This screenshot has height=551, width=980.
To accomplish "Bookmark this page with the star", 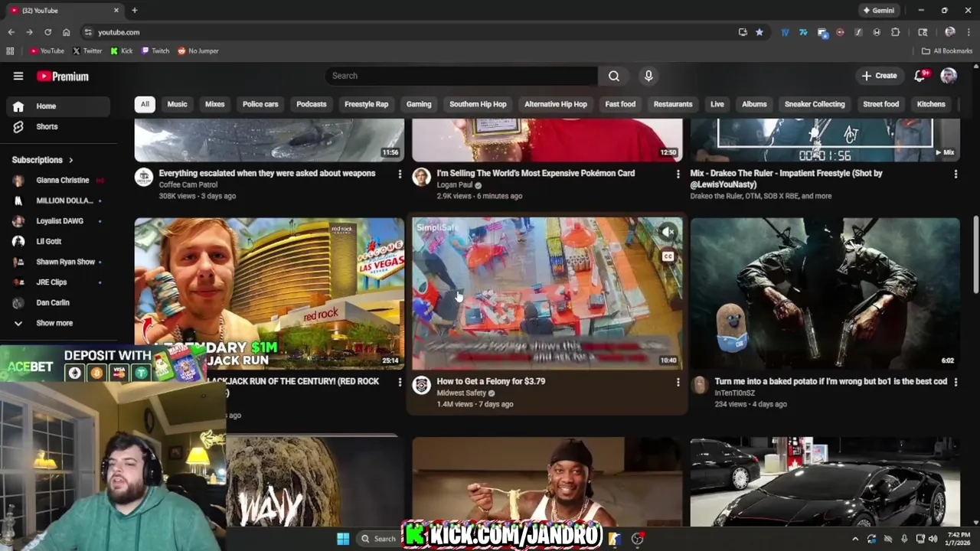I will (x=759, y=32).
